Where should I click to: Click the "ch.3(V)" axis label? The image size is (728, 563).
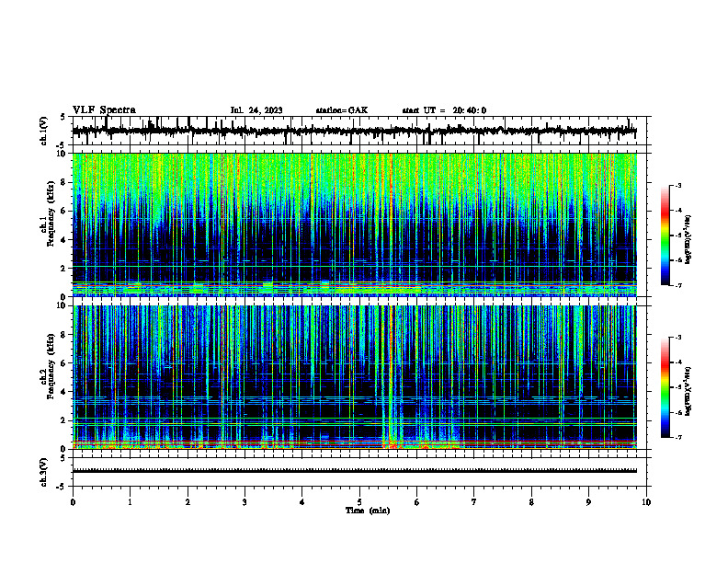(44, 473)
